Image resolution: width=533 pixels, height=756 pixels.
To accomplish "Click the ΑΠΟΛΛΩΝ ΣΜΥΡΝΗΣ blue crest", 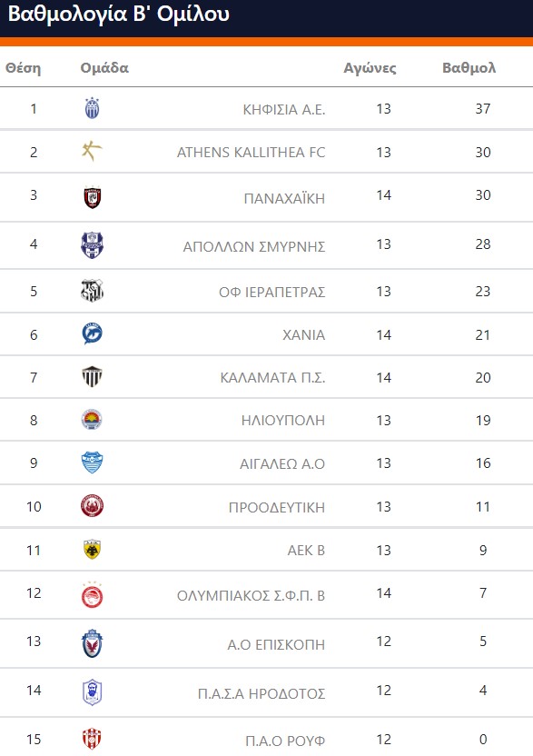I will coord(92,245).
